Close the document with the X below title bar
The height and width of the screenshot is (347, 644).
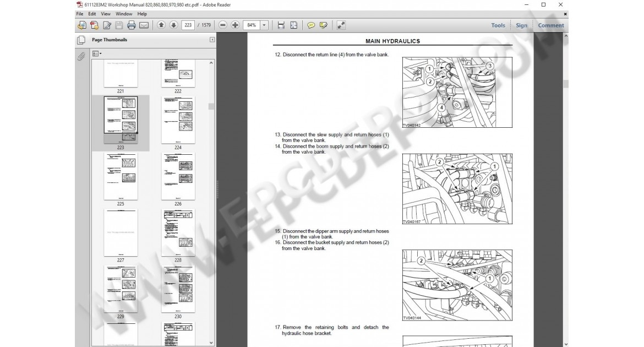pyautogui.click(x=565, y=14)
